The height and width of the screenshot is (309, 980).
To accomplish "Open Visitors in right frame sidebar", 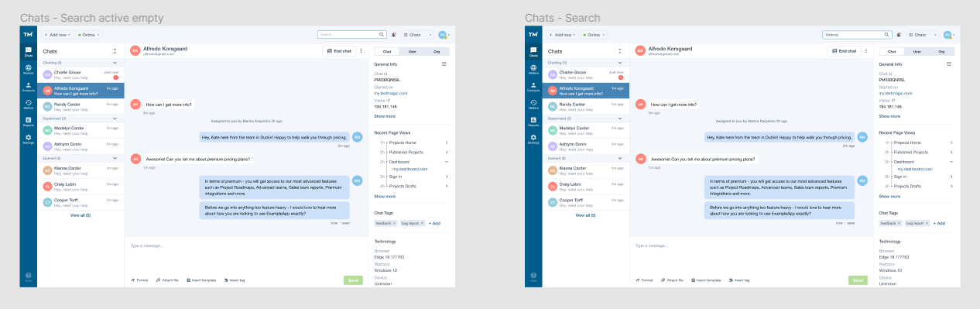I will tap(533, 69).
